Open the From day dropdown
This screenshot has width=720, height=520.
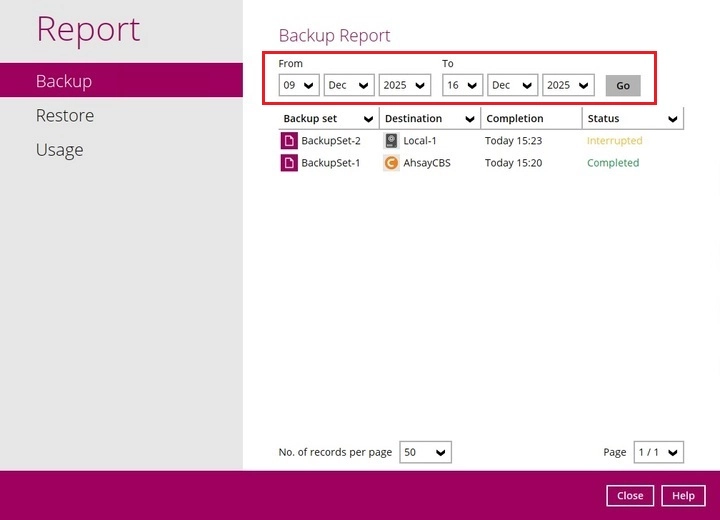point(298,85)
